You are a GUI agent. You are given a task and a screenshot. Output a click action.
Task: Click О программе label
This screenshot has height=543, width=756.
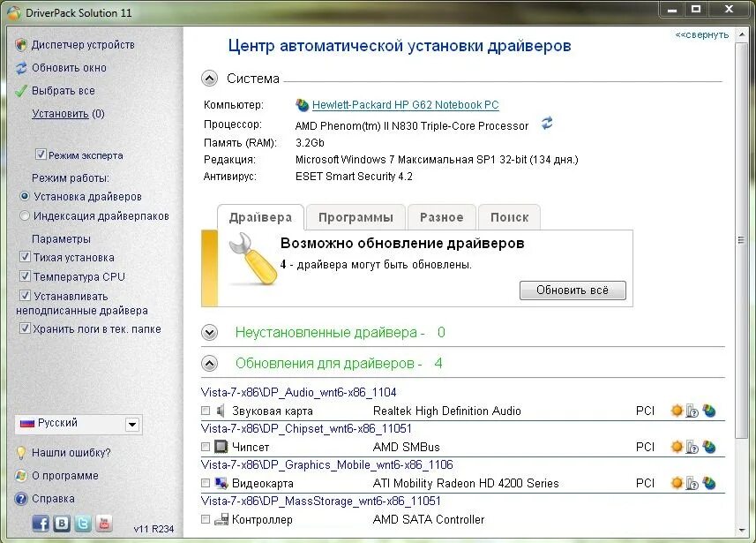(65, 476)
